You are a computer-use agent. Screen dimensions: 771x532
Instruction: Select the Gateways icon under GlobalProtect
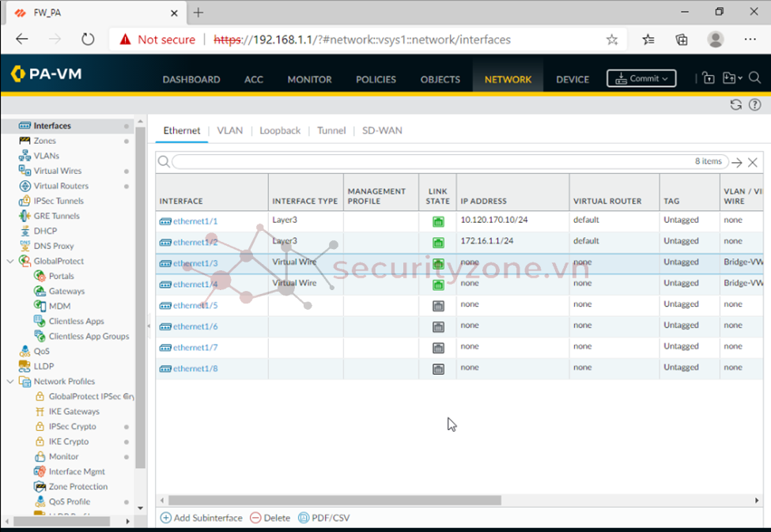coord(40,291)
